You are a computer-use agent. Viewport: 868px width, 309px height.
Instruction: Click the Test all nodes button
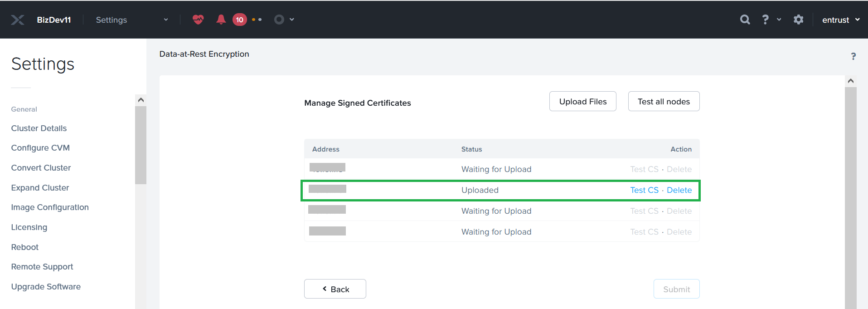(x=664, y=101)
